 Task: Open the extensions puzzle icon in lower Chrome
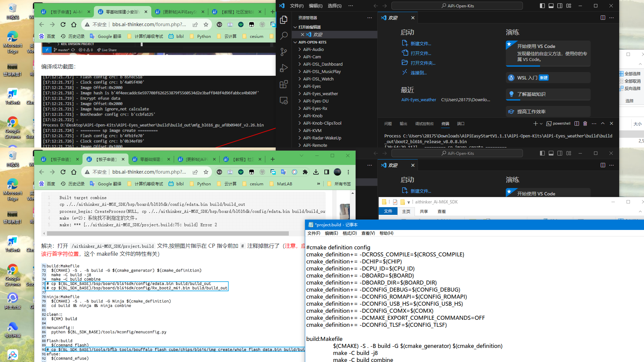coord(305,172)
